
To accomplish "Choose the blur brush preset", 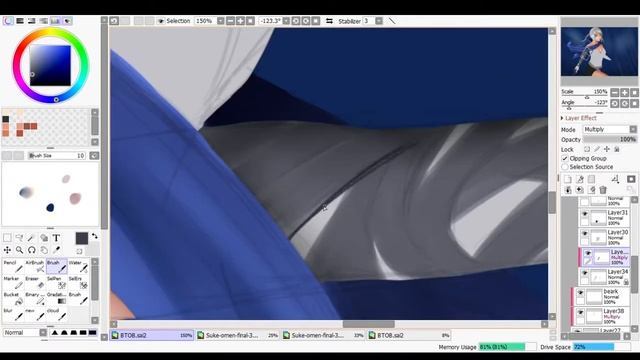I will (13, 314).
